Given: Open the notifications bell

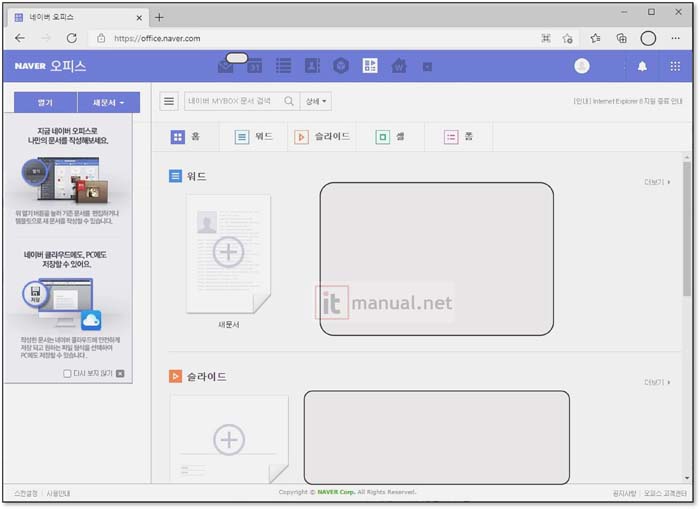Looking at the screenshot, I should (x=642, y=67).
